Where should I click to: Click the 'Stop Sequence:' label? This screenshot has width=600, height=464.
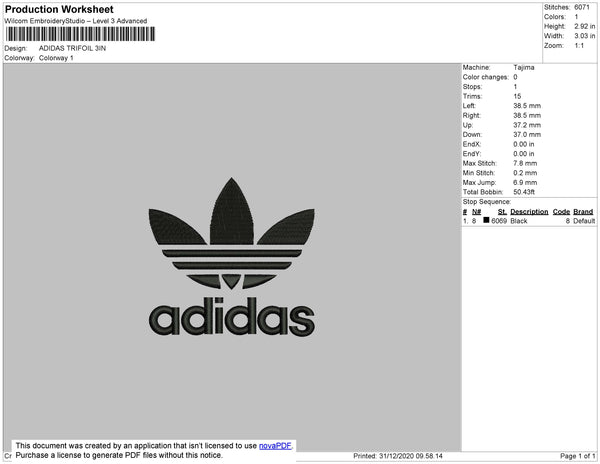point(486,202)
